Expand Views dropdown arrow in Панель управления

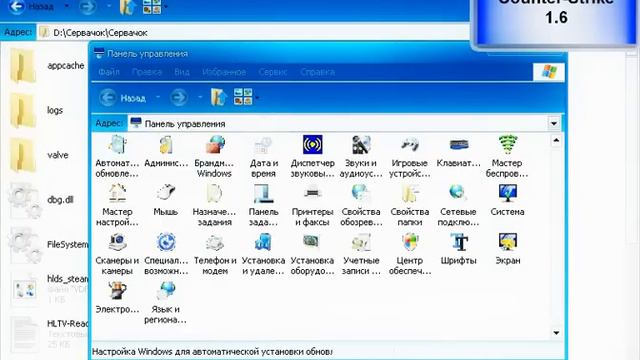tap(257, 98)
